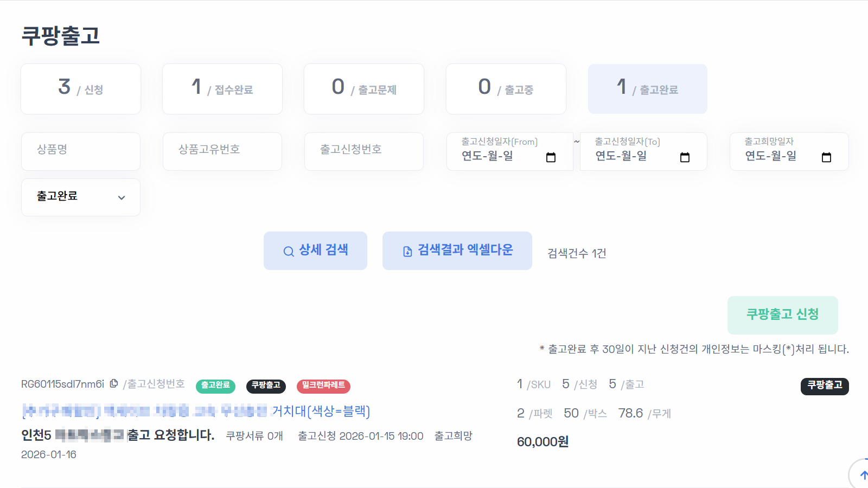
Task: Toggle the 0/출고중 status filter
Action: click(x=506, y=88)
